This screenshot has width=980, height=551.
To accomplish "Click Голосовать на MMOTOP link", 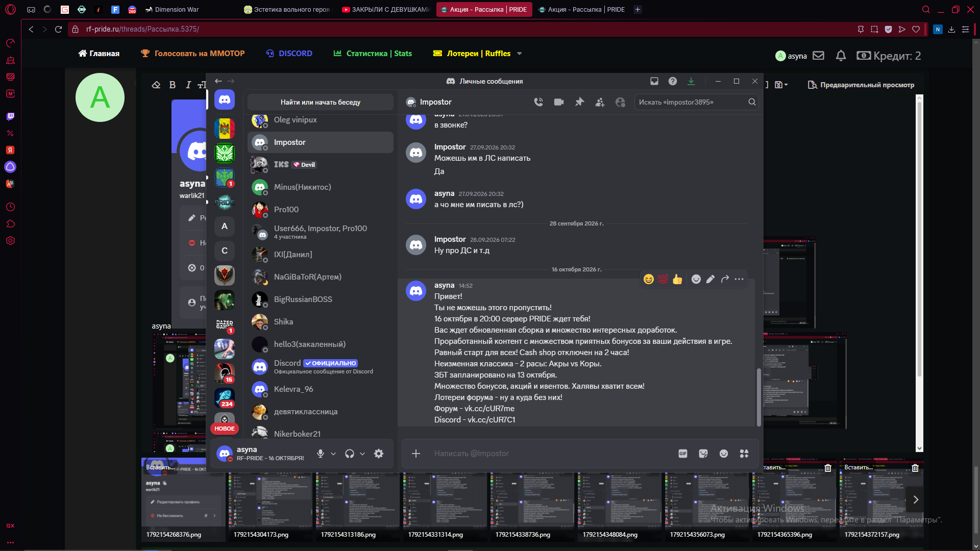I will pos(193,54).
